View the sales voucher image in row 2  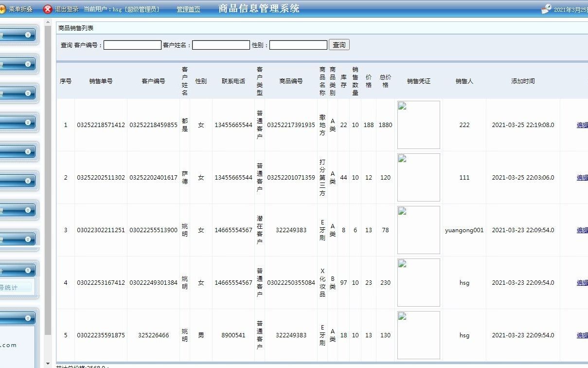click(418, 177)
